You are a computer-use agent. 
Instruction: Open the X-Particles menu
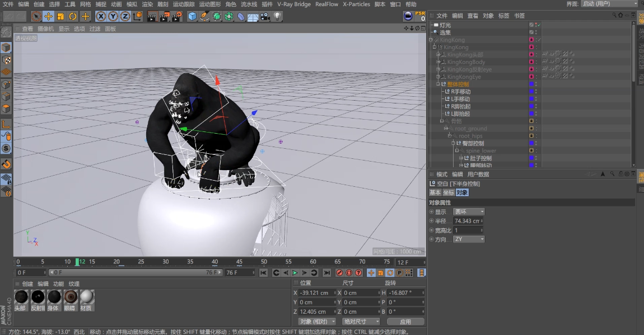pyautogui.click(x=357, y=4)
